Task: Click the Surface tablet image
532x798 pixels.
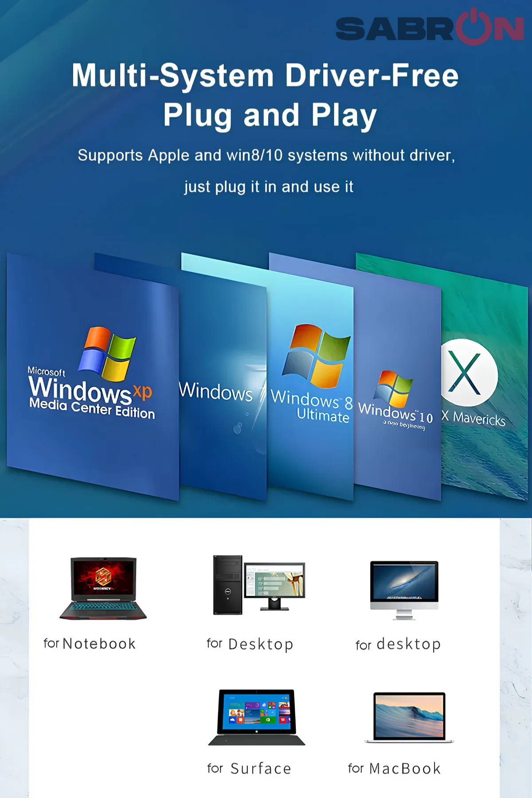Action: pos(257,717)
